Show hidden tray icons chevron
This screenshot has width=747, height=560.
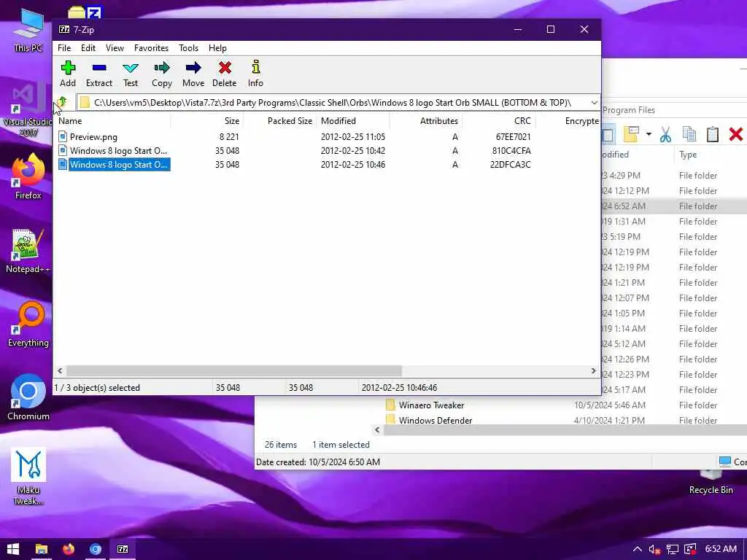tap(637, 549)
